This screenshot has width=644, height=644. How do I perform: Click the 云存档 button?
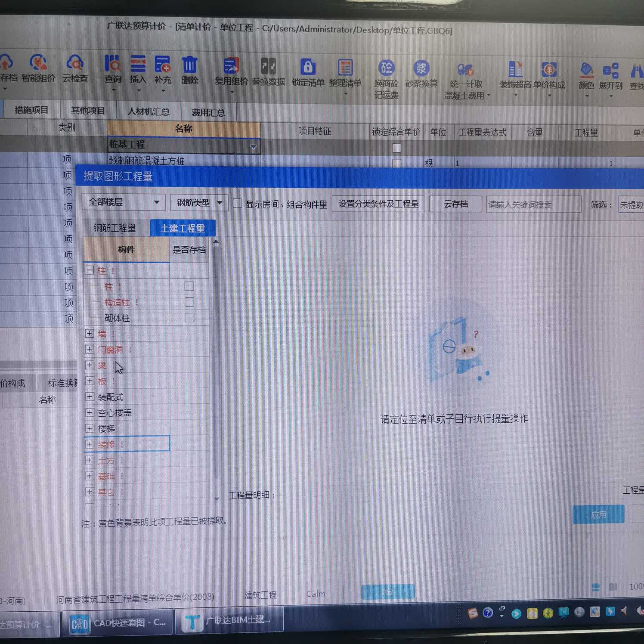click(x=456, y=204)
